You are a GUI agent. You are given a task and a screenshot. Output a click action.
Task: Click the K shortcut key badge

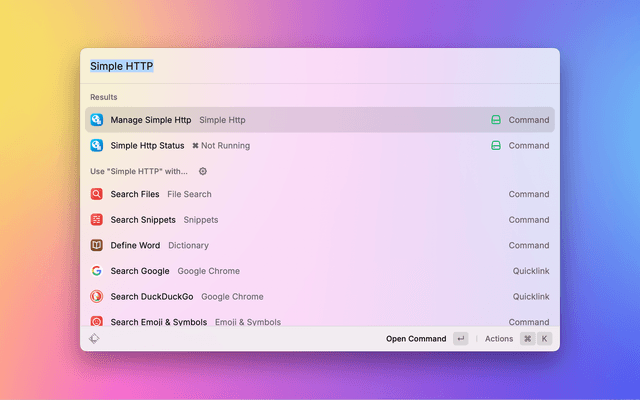(545, 339)
